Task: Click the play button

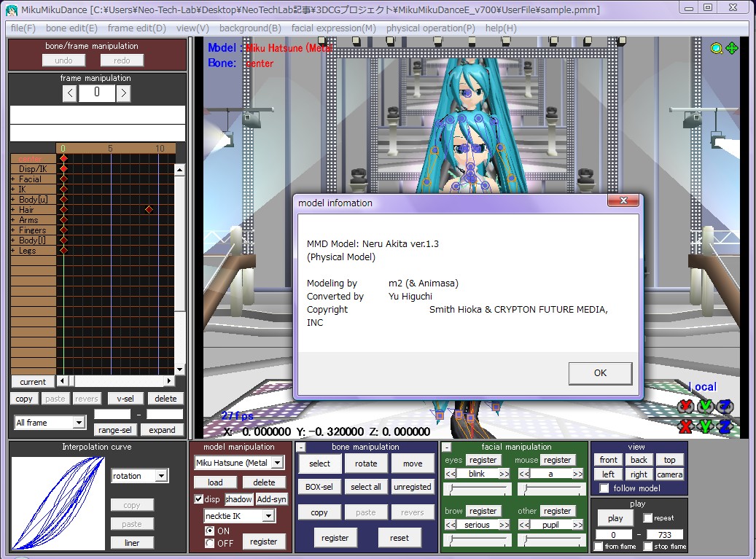Action: pos(615,518)
